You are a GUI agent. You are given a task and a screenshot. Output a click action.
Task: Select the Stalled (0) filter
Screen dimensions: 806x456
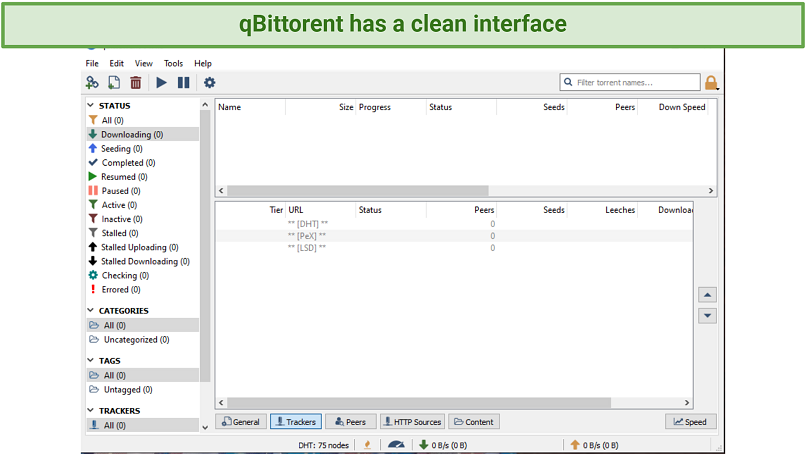(143, 233)
